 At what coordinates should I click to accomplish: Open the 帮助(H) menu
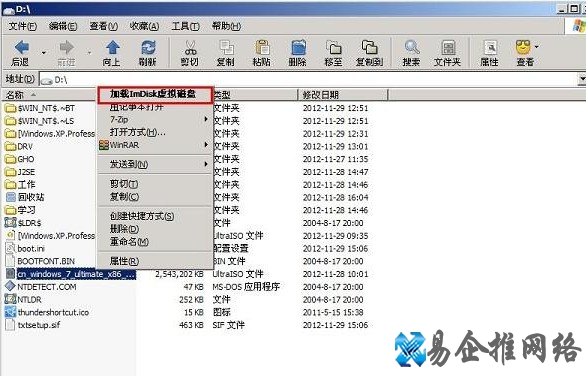pyautogui.click(x=226, y=26)
